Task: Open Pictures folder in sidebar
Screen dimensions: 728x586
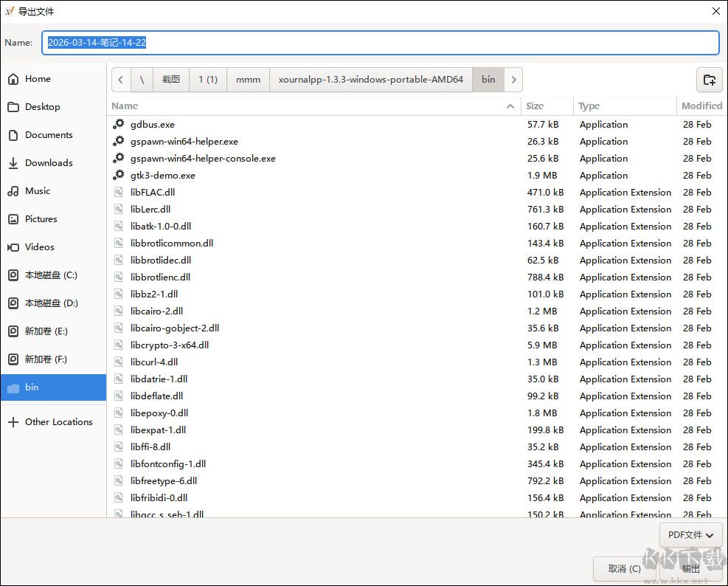Action: [x=53, y=219]
